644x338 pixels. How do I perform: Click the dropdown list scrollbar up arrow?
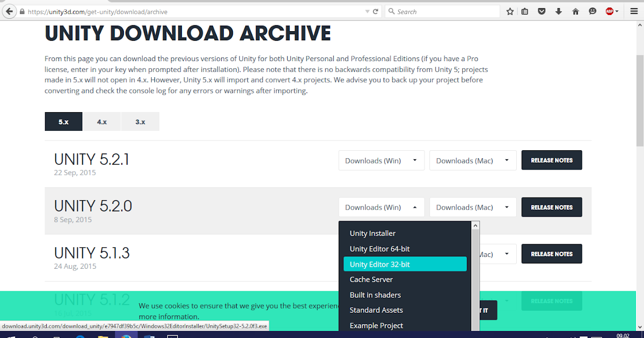[475, 226]
